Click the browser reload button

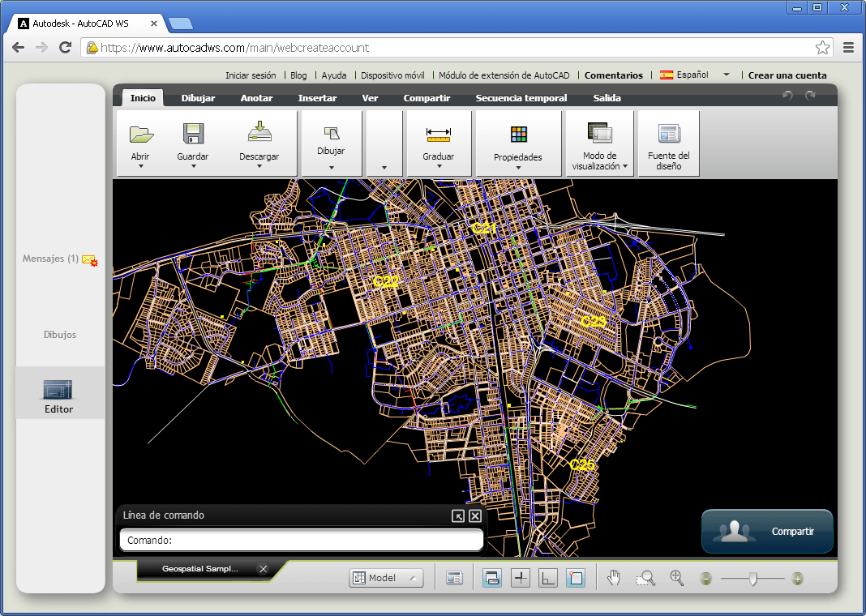coord(65,48)
